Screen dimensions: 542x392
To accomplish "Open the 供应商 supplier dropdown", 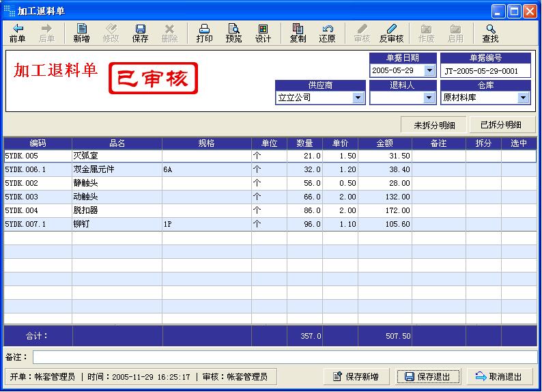I will point(358,98).
